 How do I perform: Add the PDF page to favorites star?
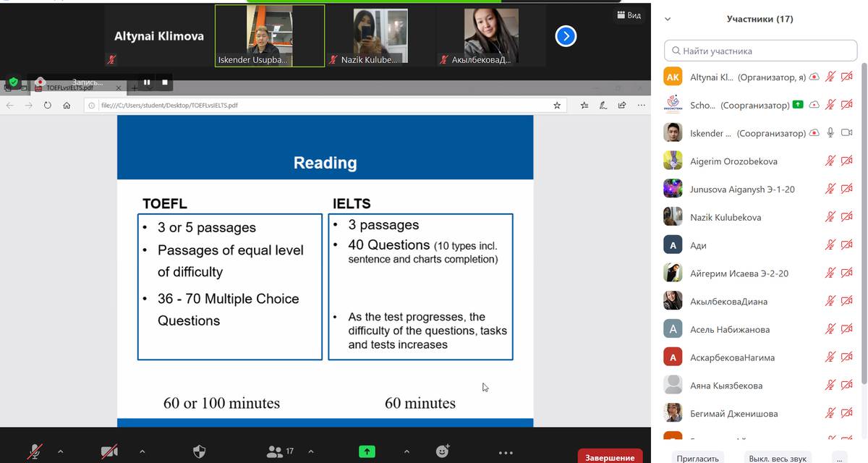tap(557, 106)
